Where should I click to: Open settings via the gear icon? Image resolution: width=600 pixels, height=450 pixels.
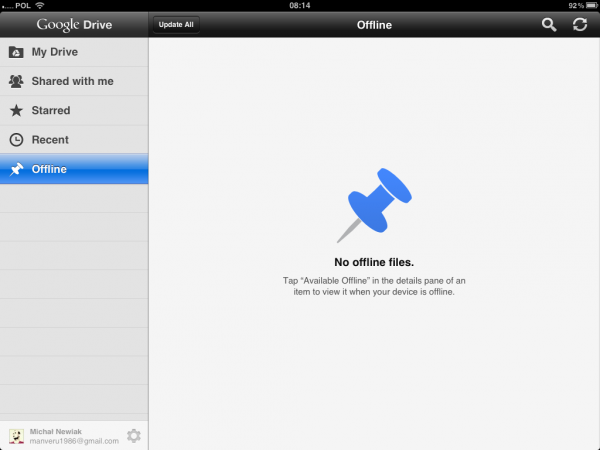(x=133, y=435)
